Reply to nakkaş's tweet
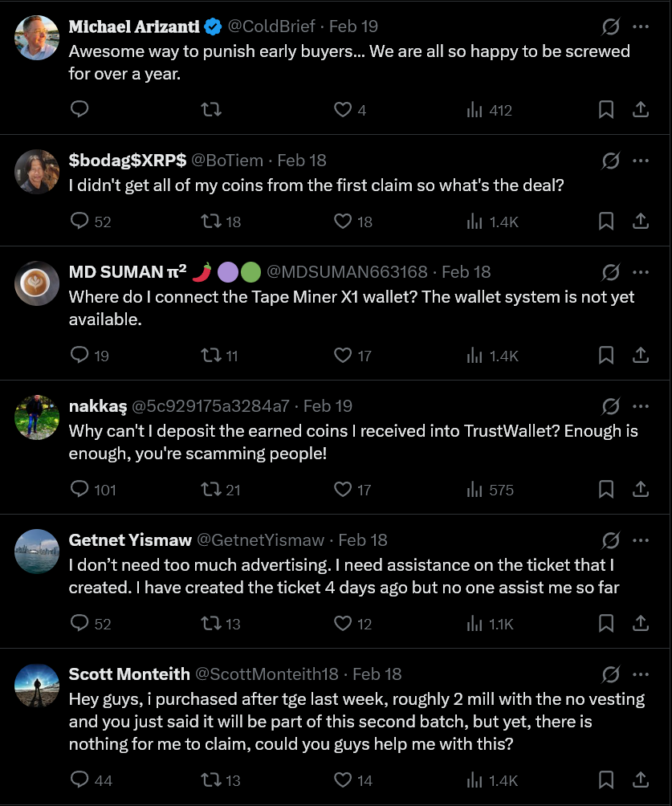 click(x=79, y=489)
